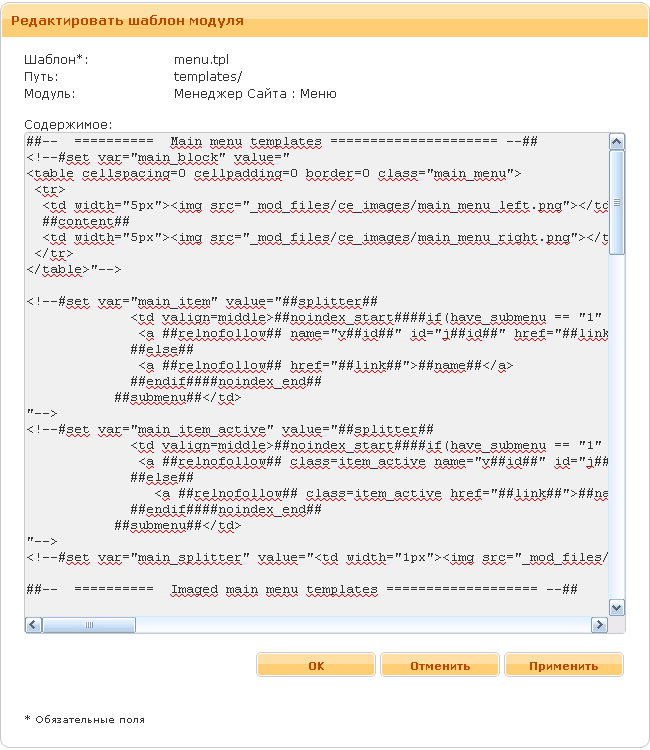
Task: Click the main_splitter variable line
Action: (x=300, y=558)
